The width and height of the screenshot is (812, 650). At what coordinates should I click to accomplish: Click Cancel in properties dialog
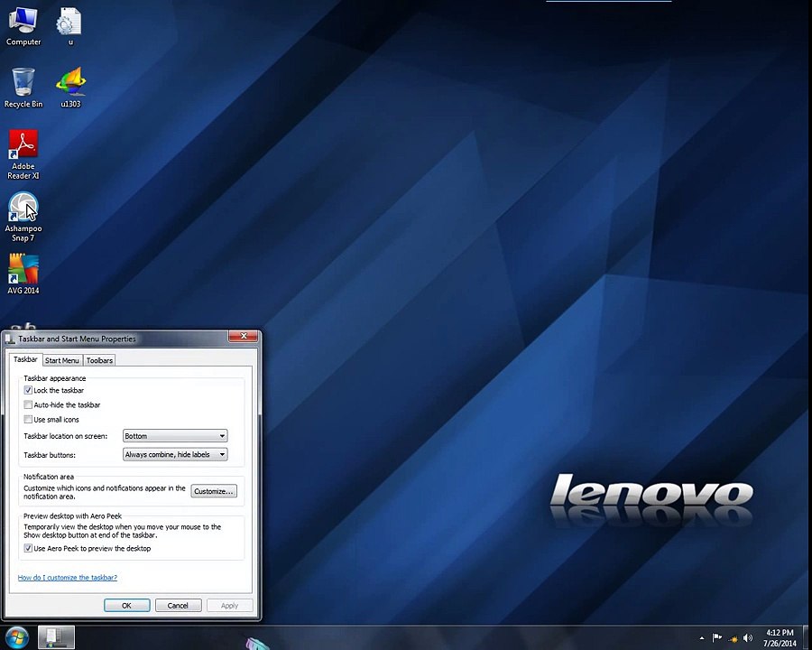pos(178,606)
